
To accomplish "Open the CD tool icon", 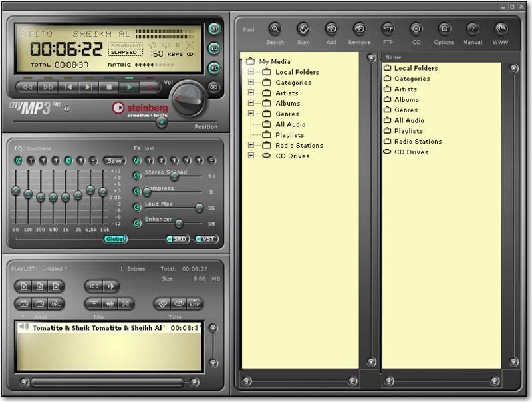I will pos(416,29).
